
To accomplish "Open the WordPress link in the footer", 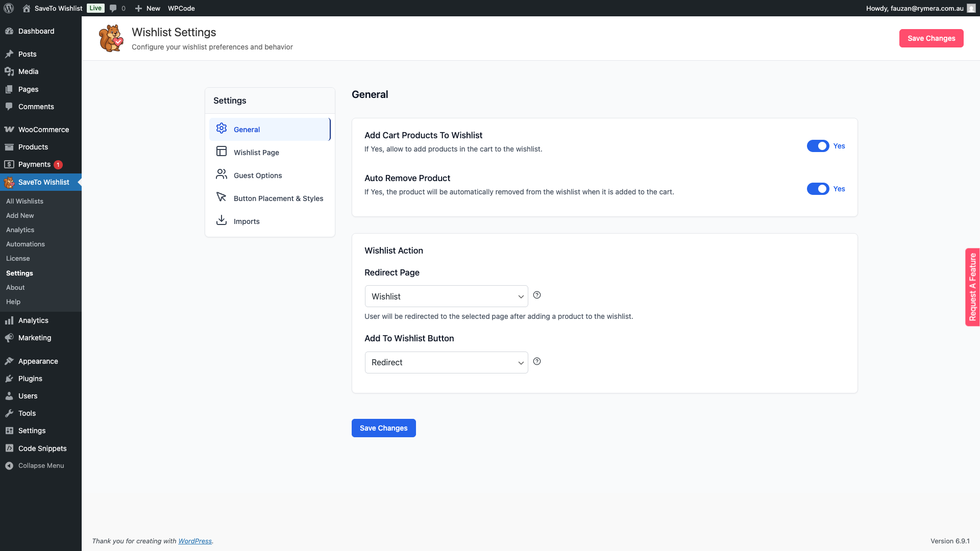I will pyautogui.click(x=195, y=541).
